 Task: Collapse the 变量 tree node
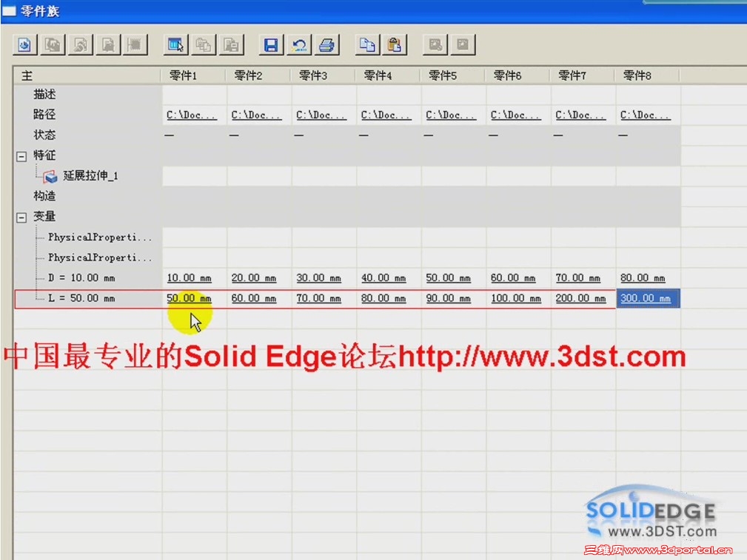[21, 217]
